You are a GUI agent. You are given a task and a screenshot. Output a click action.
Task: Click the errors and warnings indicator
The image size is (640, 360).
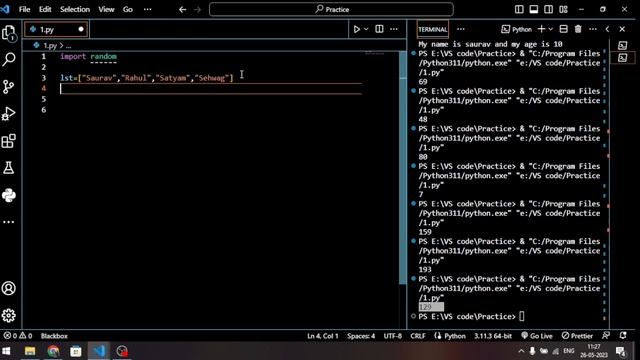point(18,336)
